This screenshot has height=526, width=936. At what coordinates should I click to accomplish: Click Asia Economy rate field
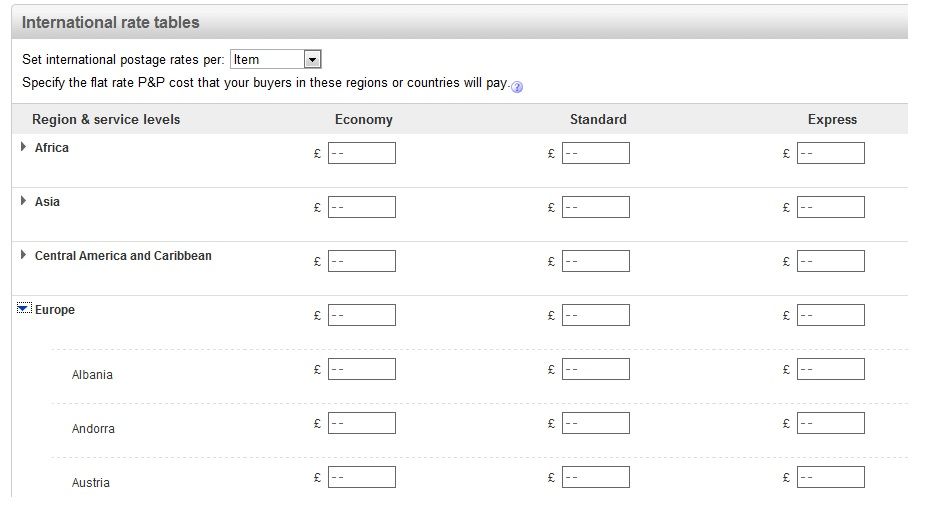[x=361, y=207]
